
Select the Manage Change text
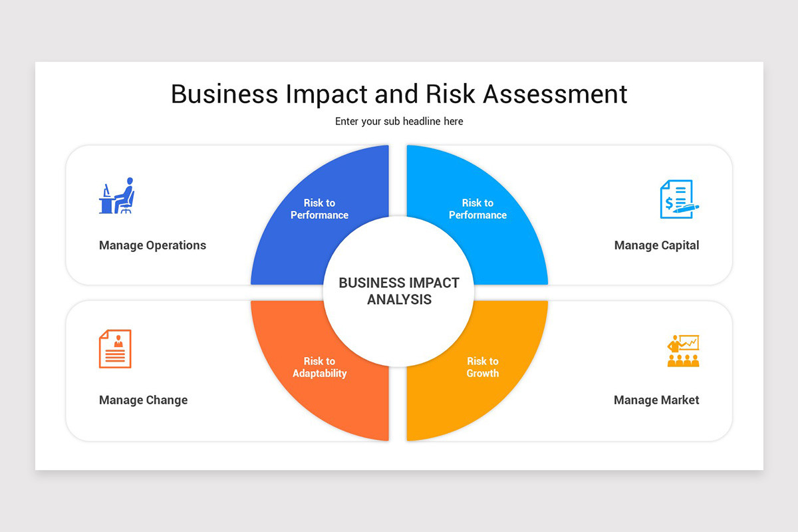coord(143,400)
